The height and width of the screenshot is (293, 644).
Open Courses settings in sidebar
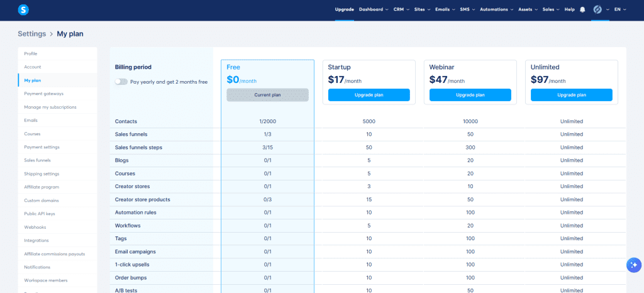pos(57,134)
